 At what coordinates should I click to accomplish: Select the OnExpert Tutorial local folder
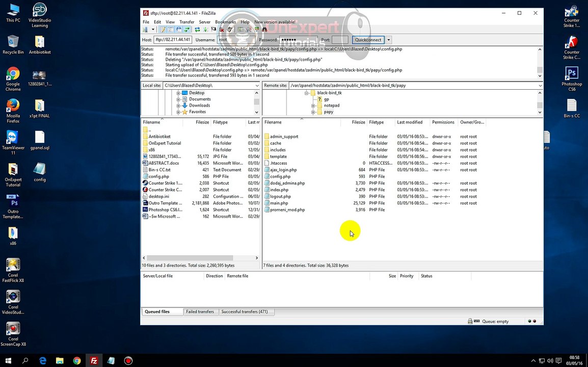pyautogui.click(x=165, y=143)
